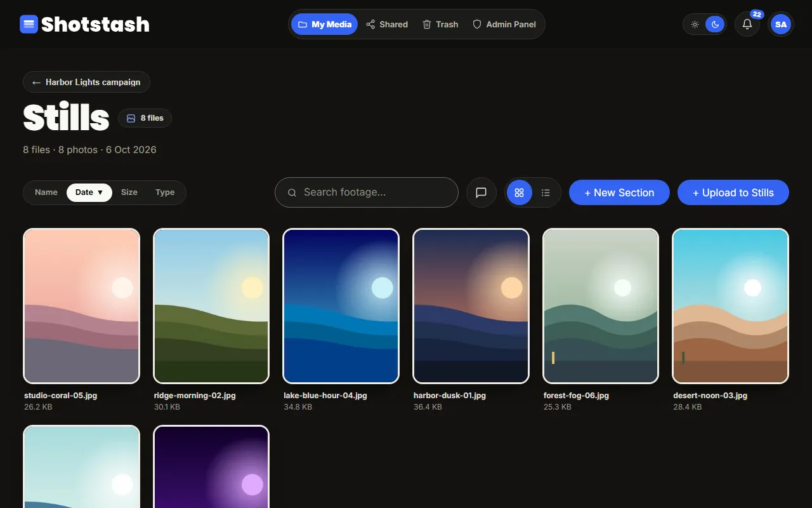The width and height of the screenshot is (812, 508).
Task: Click the 8 files badge
Action: (x=145, y=118)
